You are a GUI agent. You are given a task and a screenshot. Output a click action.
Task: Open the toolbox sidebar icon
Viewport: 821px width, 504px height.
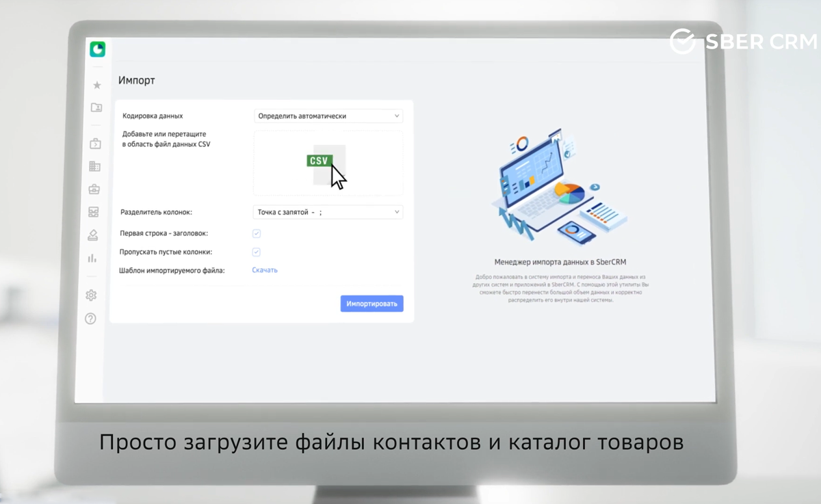click(94, 189)
